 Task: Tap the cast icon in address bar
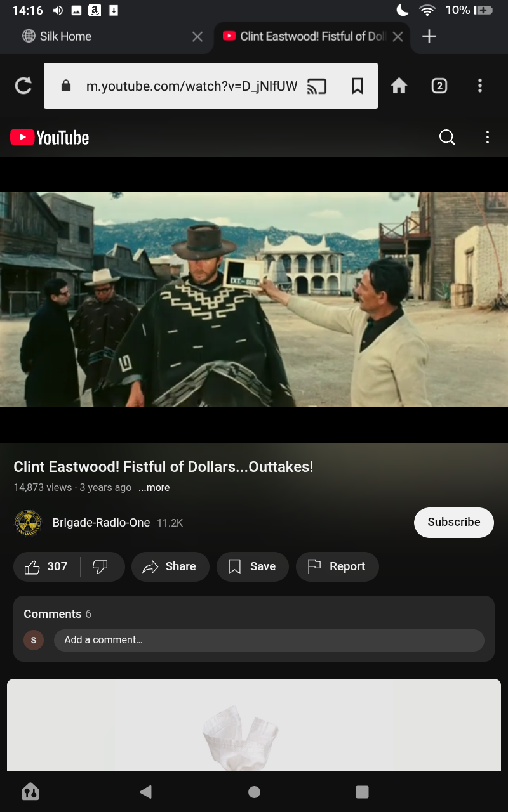(x=316, y=86)
